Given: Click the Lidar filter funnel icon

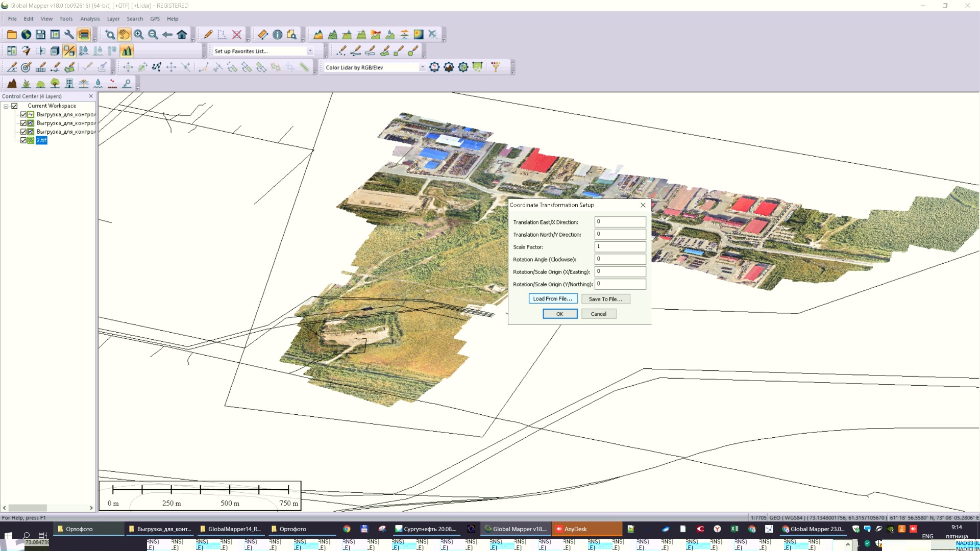Looking at the screenshot, I should 495,67.
